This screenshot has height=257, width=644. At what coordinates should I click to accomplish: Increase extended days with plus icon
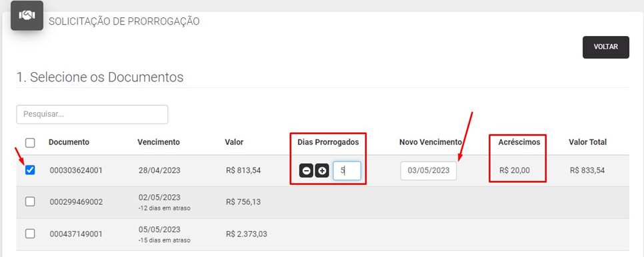pyautogui.click(x=322, y=171)
